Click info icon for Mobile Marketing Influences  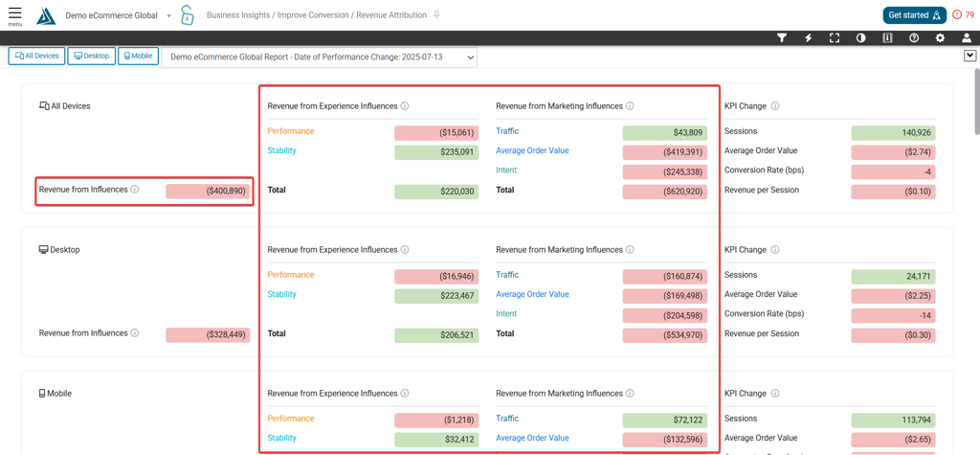tap(630, 394)
